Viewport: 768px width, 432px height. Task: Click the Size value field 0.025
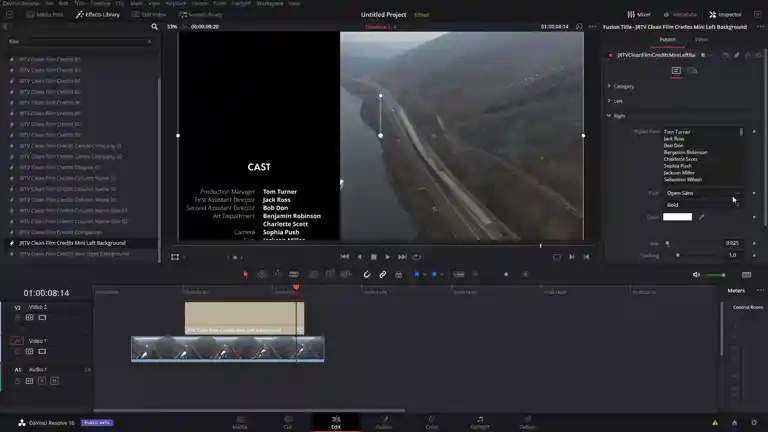pos(732,243)
